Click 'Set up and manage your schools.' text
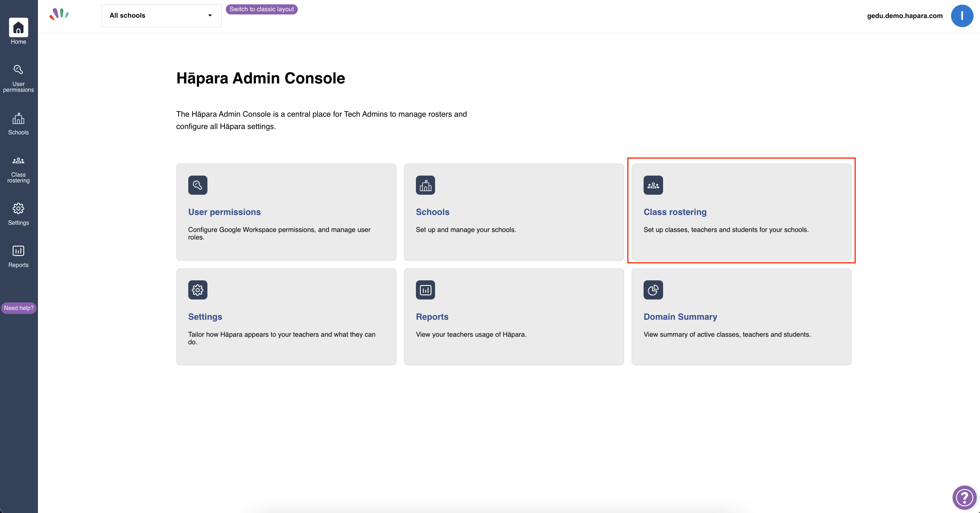Screen dimensions: 980x513 pyautogui.click(x=466, y=230)
